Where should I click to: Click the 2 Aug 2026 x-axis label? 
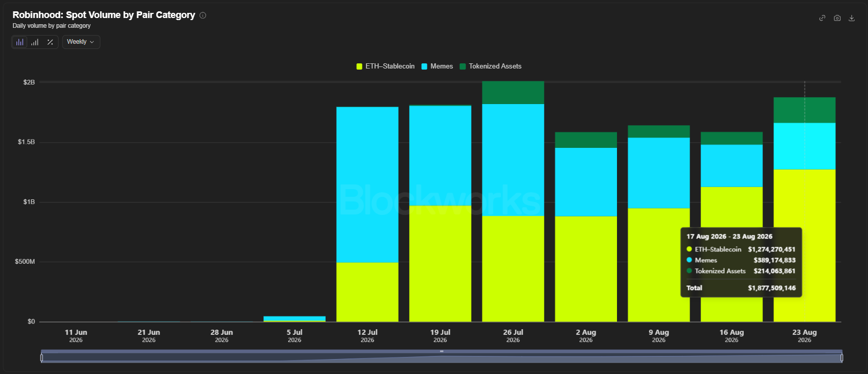click(586, 336)
